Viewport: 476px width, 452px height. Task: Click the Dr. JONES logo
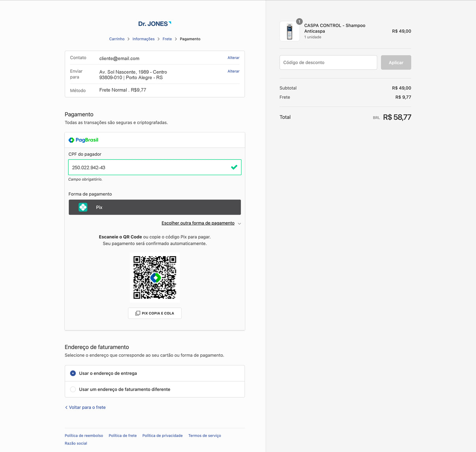(x=155, y=24)
